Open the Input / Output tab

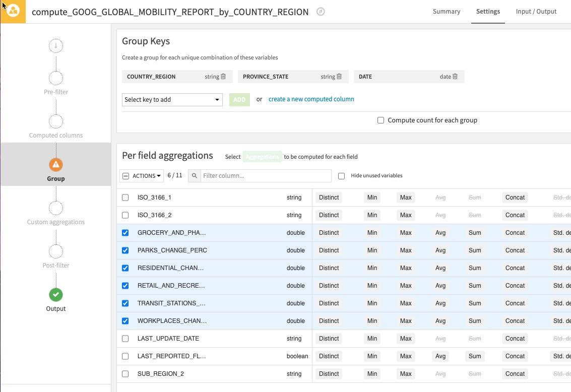coord(536,11)
